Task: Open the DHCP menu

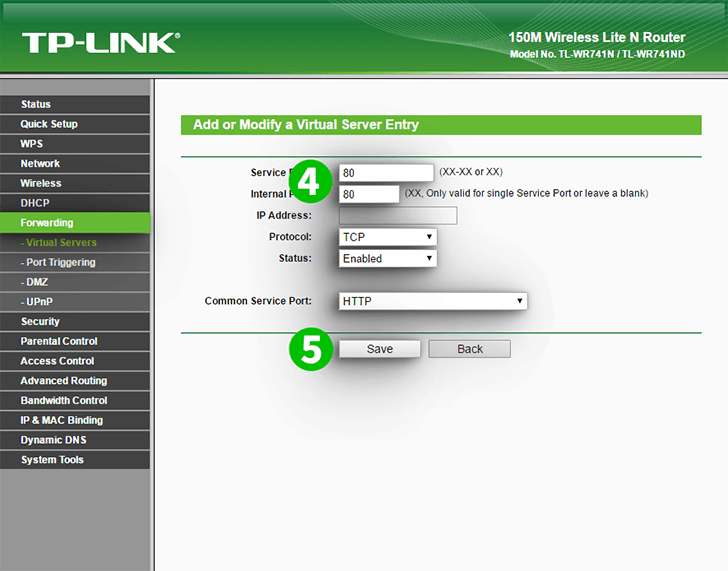Action: [75, 203]
